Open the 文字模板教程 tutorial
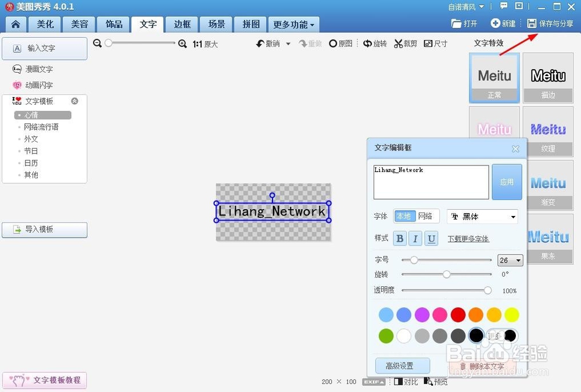This screenshot has width=581, height=392. 45,380
